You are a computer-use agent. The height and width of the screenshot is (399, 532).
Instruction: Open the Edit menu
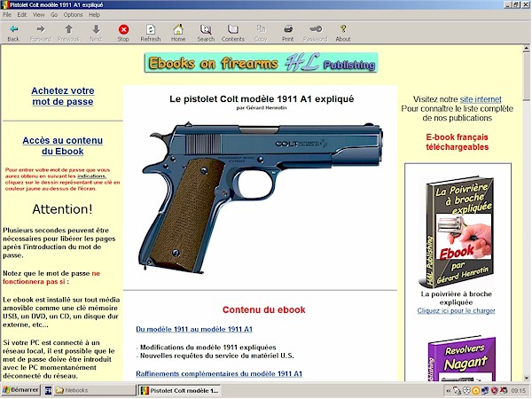(22, 15)
